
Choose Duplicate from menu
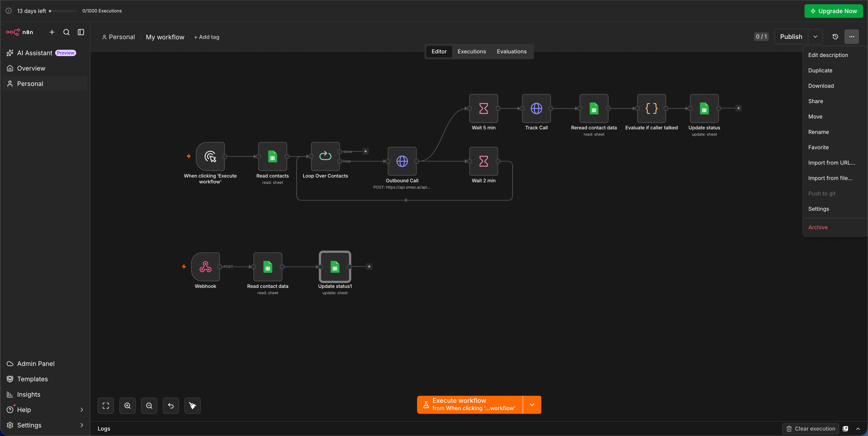point(835,71)
